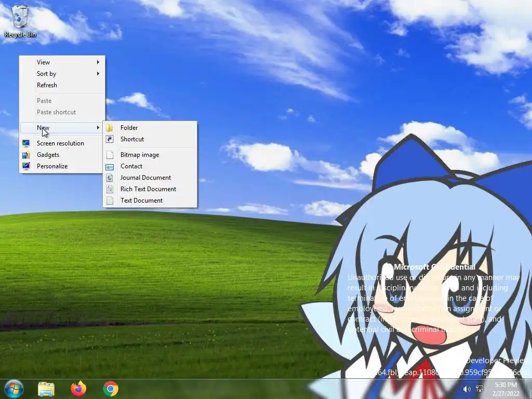
Task: Create a new Rich Text Document
Action: click(150, 189)
